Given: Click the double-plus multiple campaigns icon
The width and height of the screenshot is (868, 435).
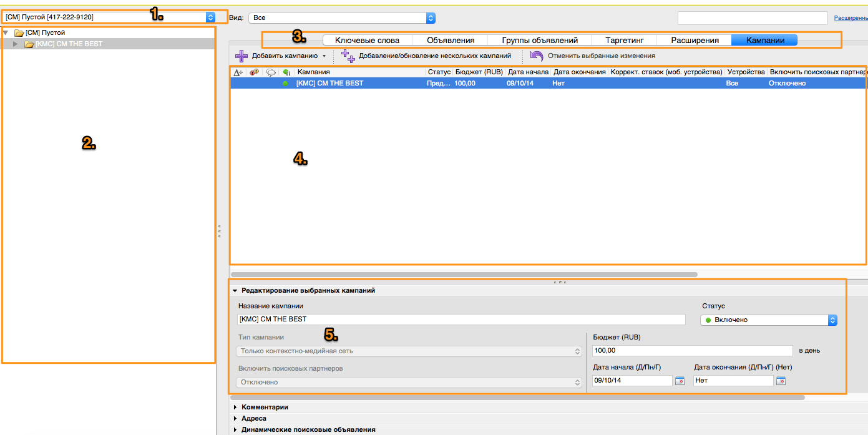Looking at the screenshot, I should coord(348,56).
